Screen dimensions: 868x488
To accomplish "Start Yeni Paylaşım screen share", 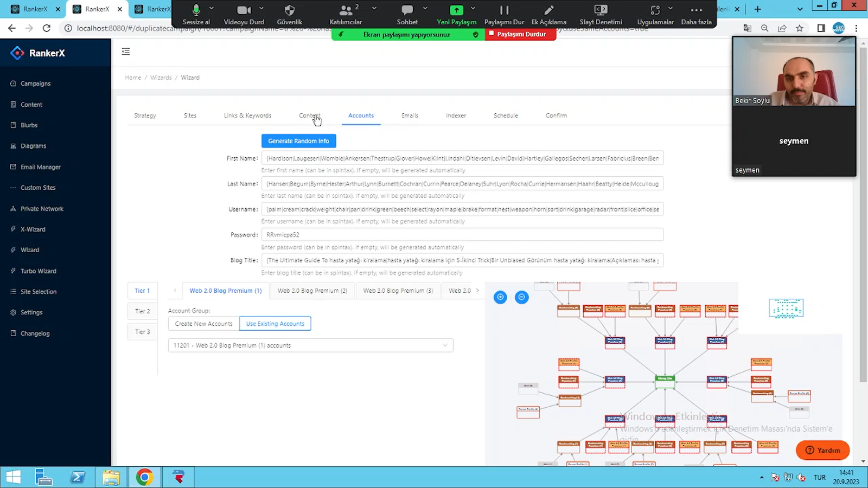I will pos(456,15).
